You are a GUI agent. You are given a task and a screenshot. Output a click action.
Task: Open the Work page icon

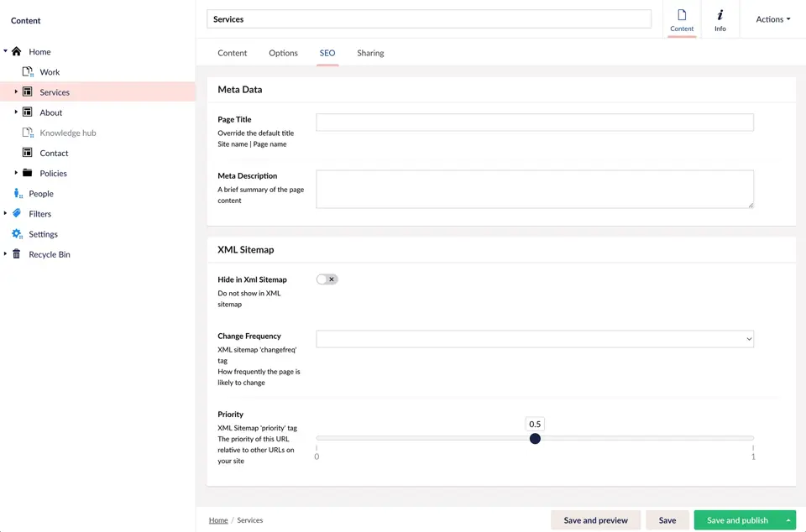coord(29,71)
